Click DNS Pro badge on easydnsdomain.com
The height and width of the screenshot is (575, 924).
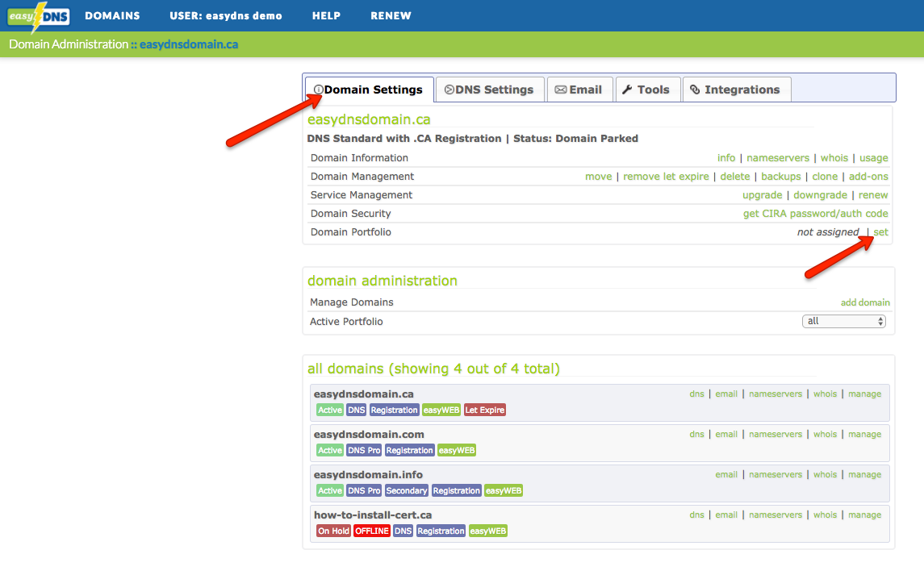point(364,450)
